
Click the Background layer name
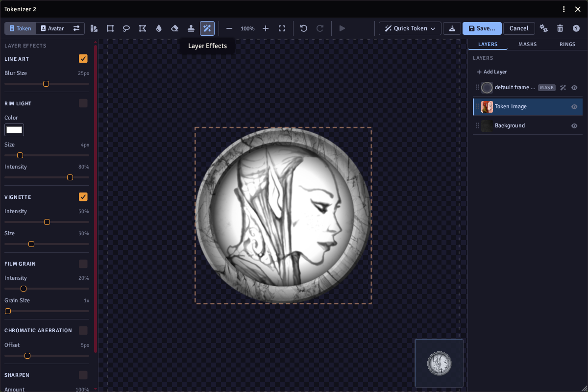[510, 126]
